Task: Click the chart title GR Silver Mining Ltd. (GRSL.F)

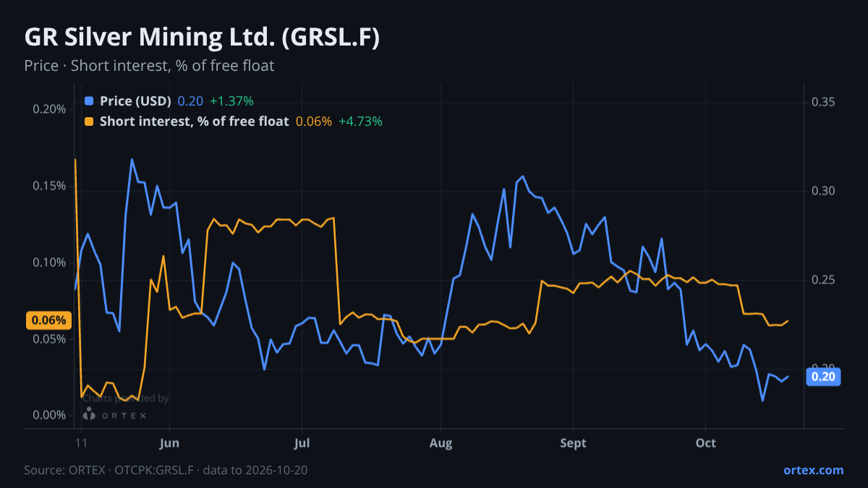Action: pyautogui.click(x=202, y=38)
